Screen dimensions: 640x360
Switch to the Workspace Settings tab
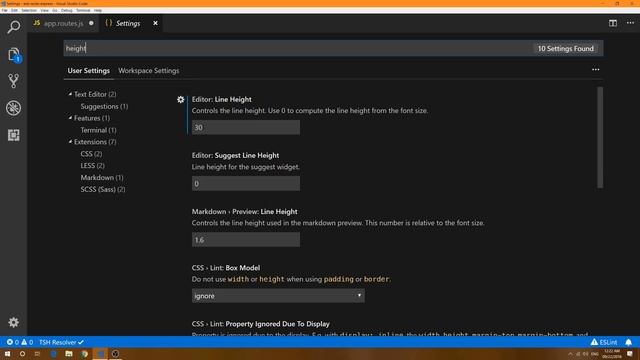click(149, 71)
